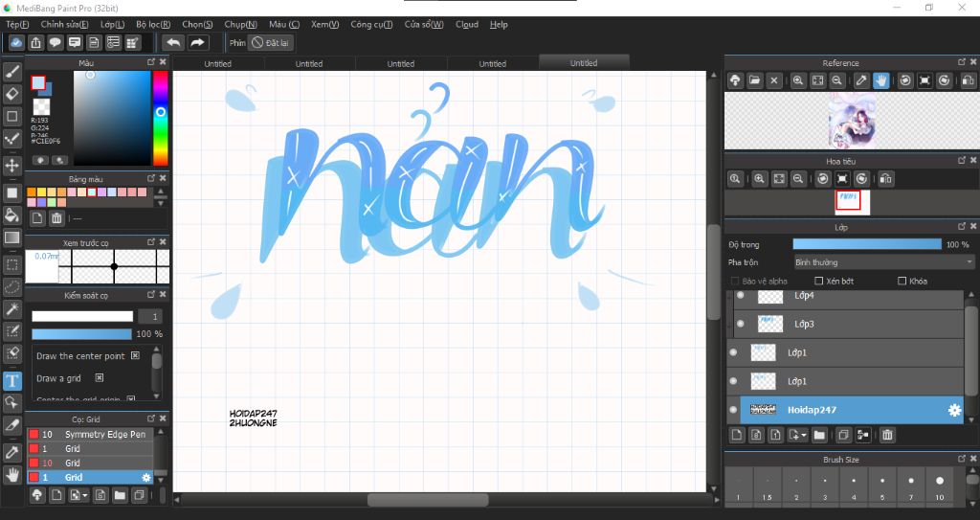The image size is (980, 520).
Task: Click the brush size value field
Action: coord(150,316)
